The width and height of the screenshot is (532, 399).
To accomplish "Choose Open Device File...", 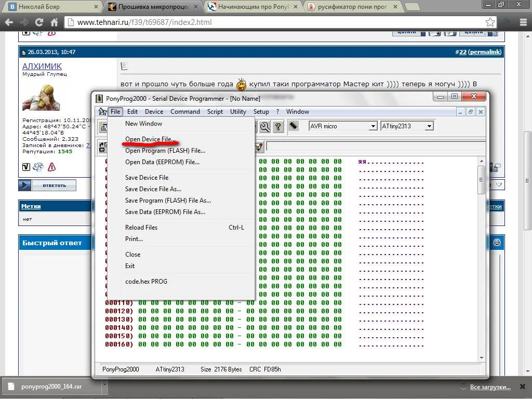I will [181, 139].
